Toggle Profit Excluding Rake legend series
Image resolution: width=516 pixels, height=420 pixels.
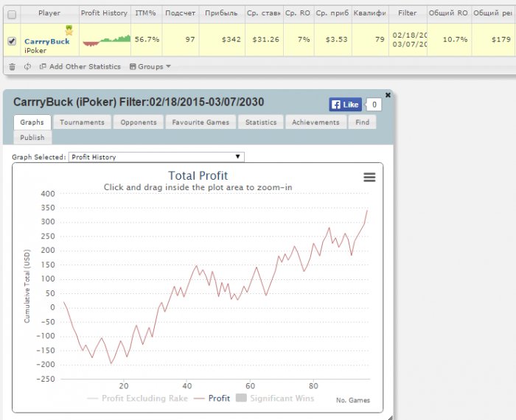pyautogui.click(x=137, y=399)
